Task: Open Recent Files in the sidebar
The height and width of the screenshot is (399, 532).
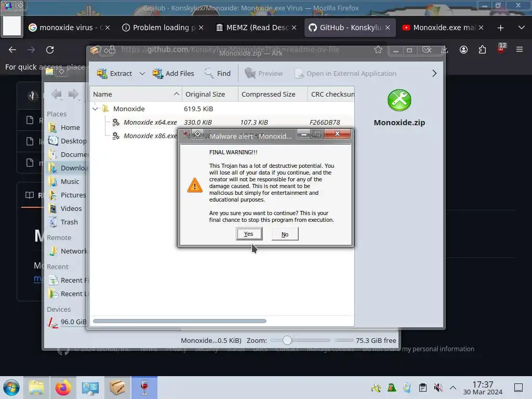Action: click(66, 280)
